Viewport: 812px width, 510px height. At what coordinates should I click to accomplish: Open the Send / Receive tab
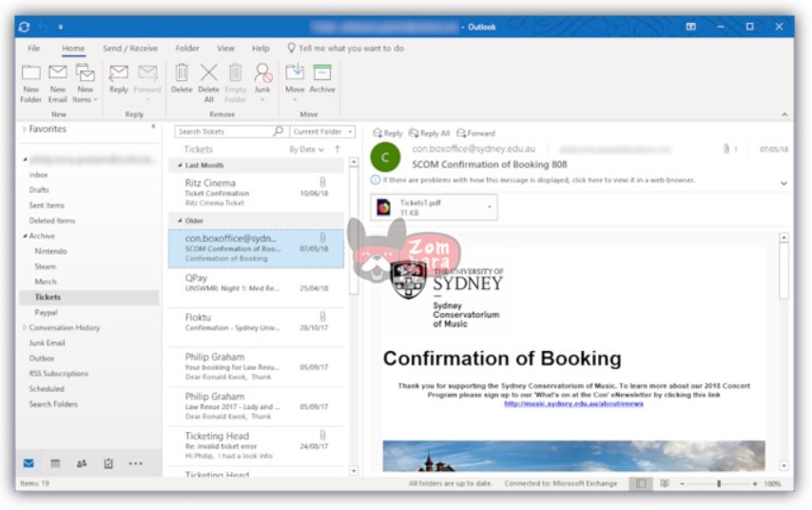click(130, 48)
